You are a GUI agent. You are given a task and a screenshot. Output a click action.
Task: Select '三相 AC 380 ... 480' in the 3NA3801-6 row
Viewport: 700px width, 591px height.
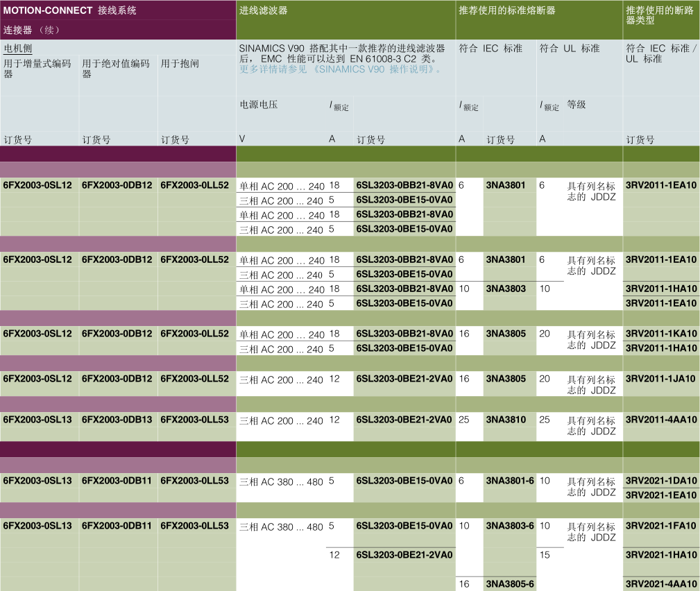pos(281,482)
